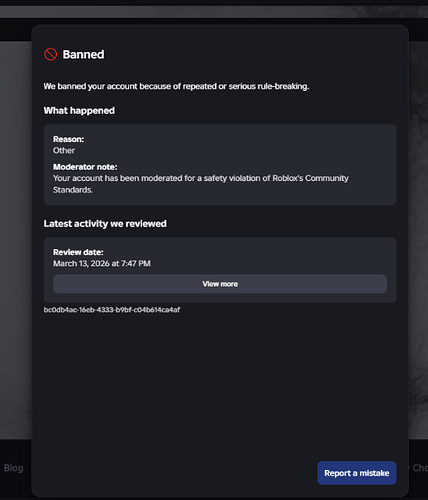Click empty area in the review date card
This screenshot has width=428, height=500.
tap(267, 257)
